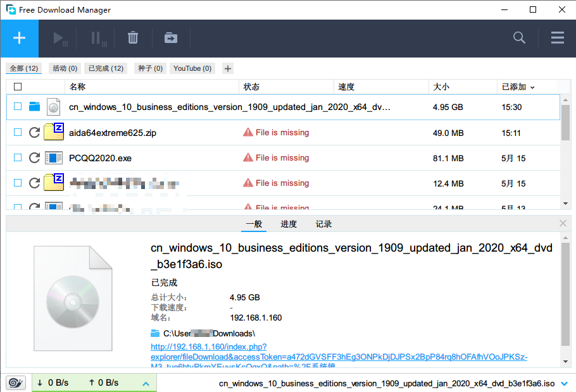Open the 一般 details tab
576x392 pixels.
(x=254, y=224)
